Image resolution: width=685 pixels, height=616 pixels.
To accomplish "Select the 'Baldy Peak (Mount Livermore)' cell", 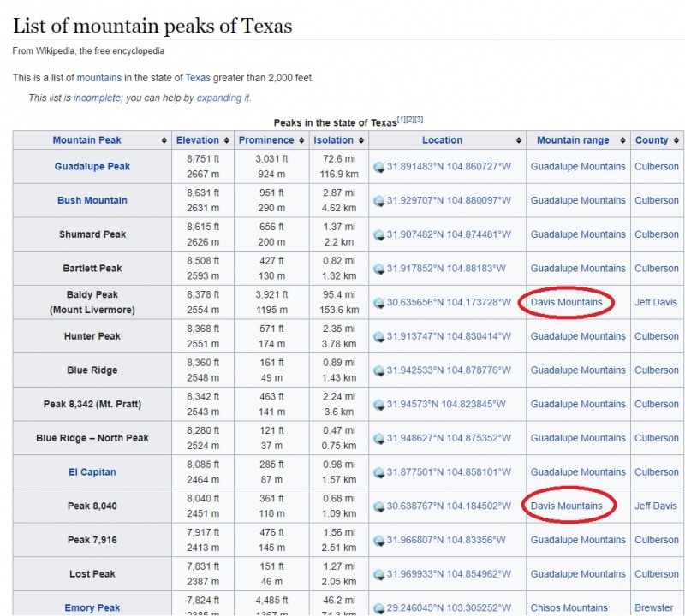I will pyautogui.click(x=92, y=302).
